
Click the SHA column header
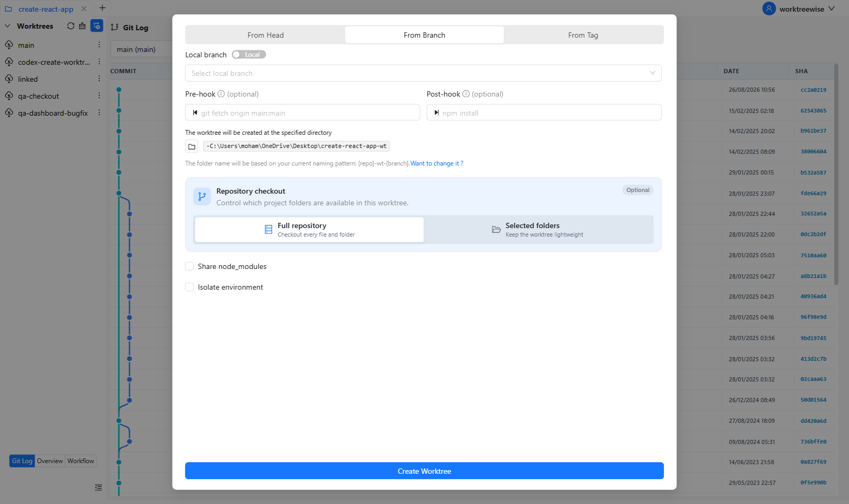click(801, 71)
